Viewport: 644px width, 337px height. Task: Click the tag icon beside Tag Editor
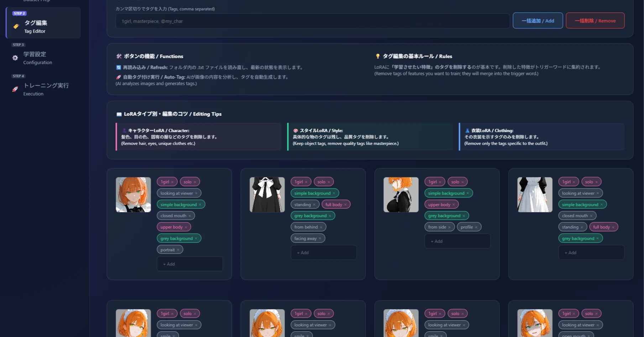[16, 26]
